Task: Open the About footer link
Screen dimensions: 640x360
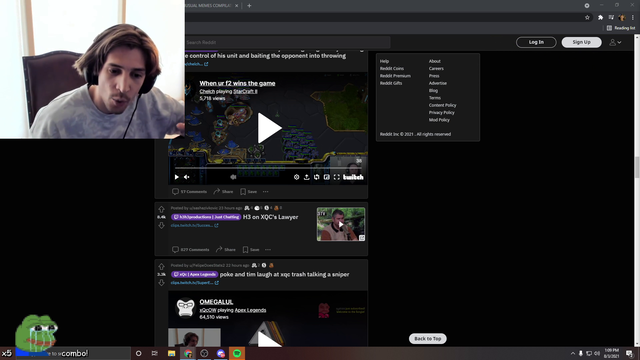Action: click(x=435, y=61)
